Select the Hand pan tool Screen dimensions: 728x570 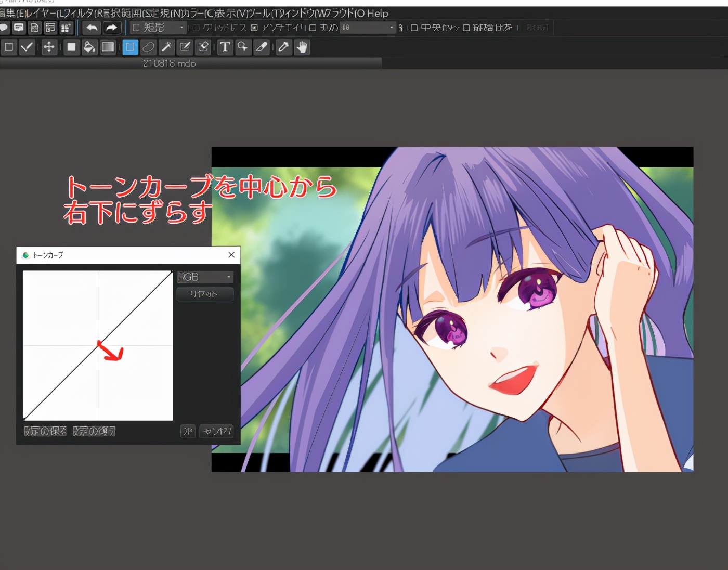point(302,47)
